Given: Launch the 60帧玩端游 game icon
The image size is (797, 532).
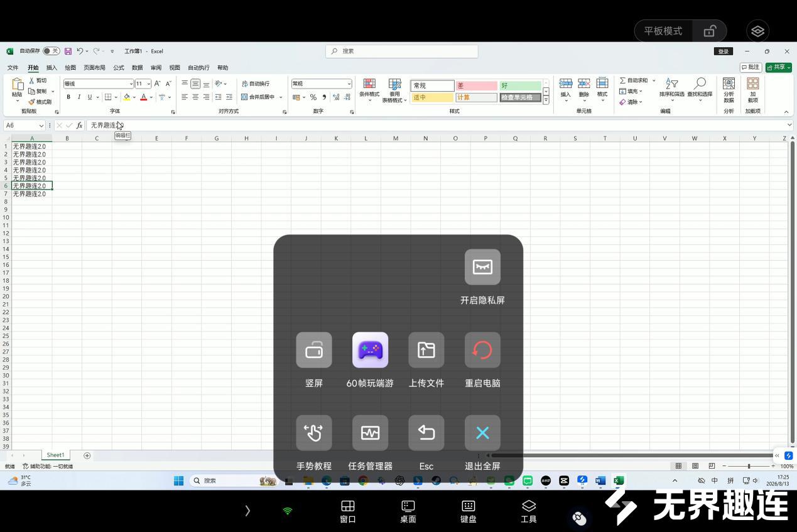Looking at the screenshot, I should (x=370, y=350).
